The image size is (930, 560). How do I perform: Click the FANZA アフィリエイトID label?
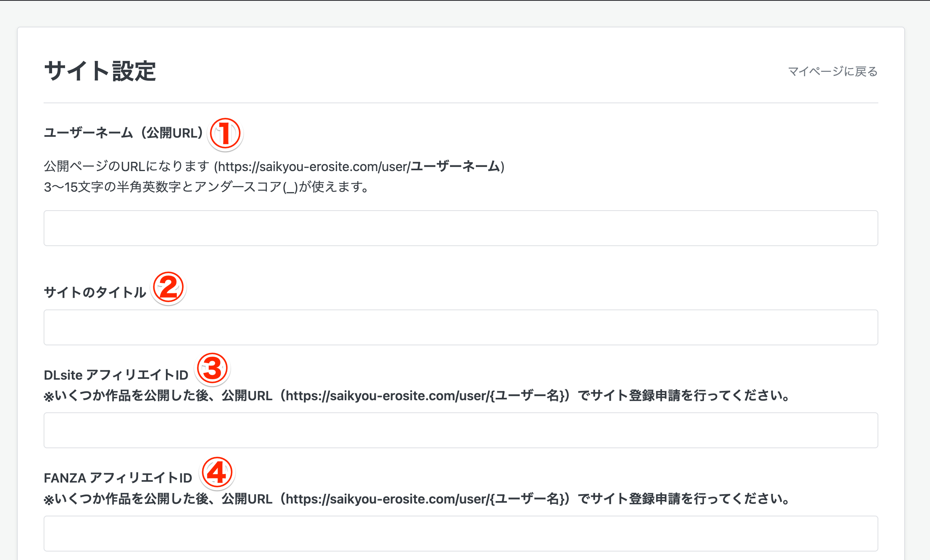pos(118,478)
